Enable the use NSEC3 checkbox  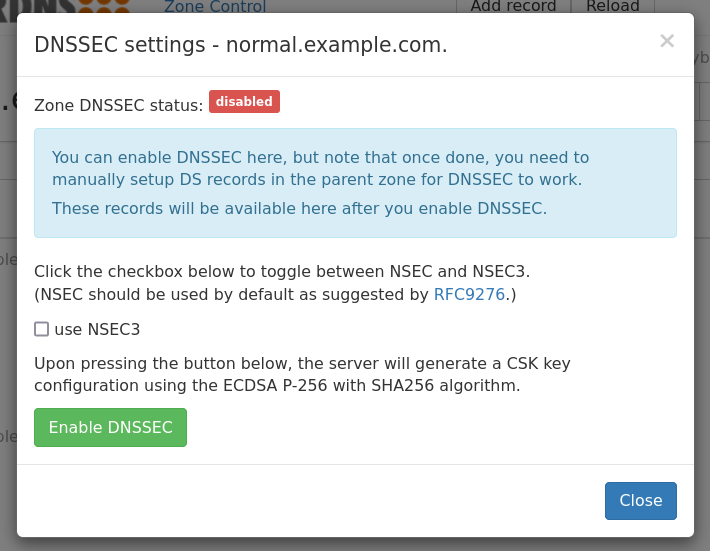[x=41, y=329]
